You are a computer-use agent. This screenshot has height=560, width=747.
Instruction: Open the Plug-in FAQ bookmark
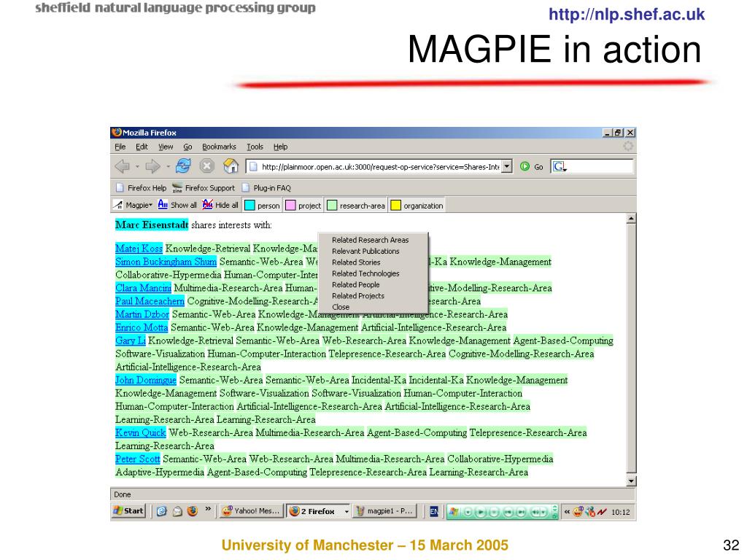[266, 187]
